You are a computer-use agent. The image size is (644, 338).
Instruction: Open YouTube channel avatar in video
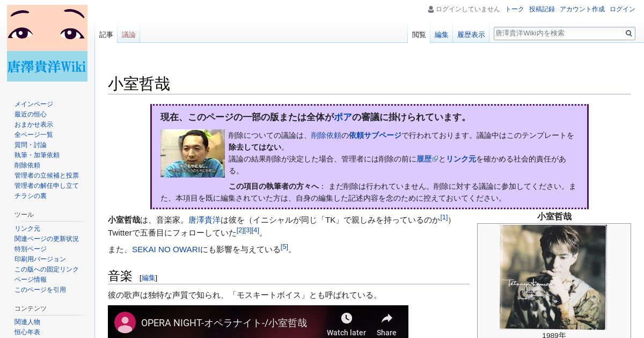[125, 322]
